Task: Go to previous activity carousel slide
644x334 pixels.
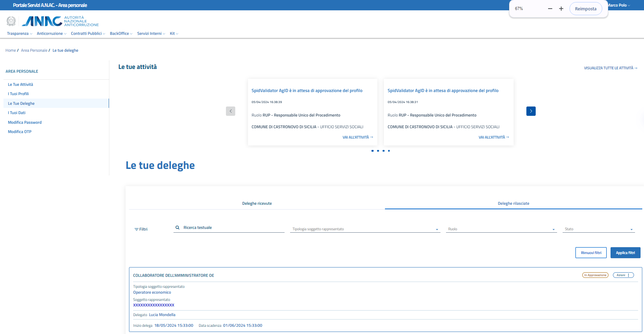Action: click(x=230, y=111)
